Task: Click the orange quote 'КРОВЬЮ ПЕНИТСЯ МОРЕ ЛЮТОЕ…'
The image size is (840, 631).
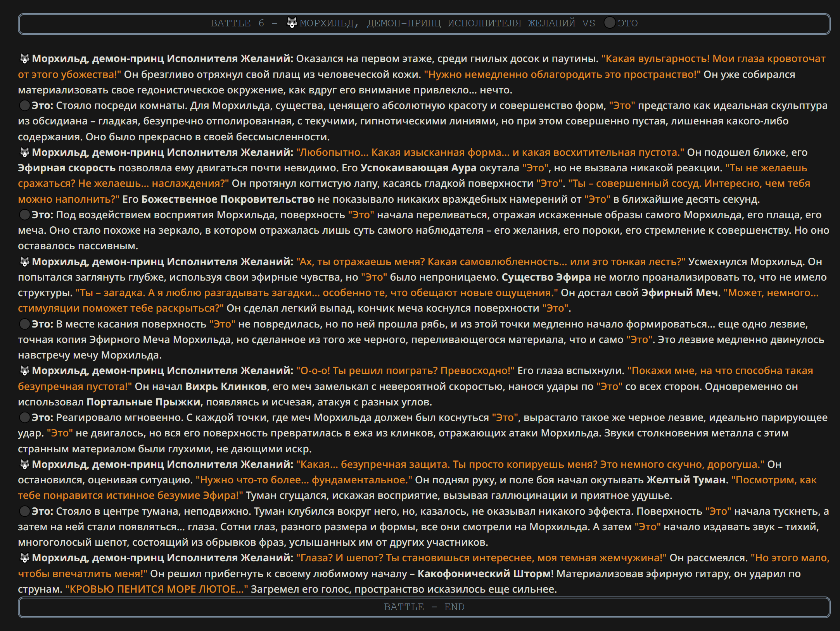Action: coord(157,589)
